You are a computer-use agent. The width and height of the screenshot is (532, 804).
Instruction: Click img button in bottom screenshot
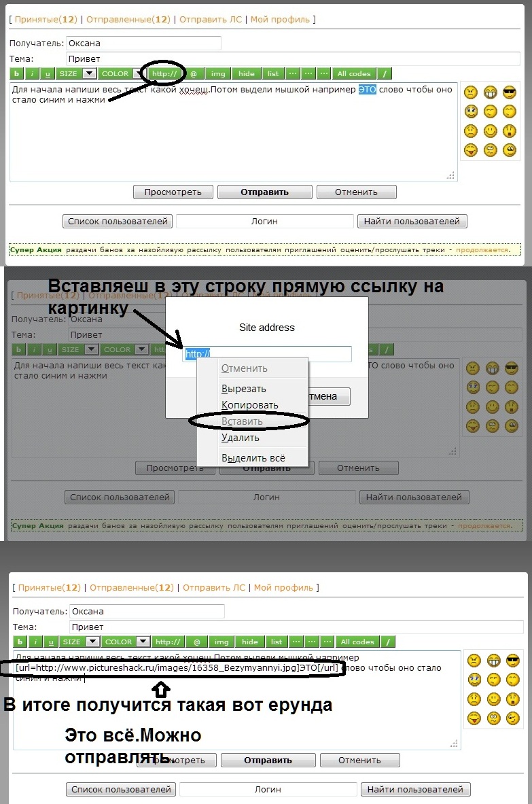[221, 642]
